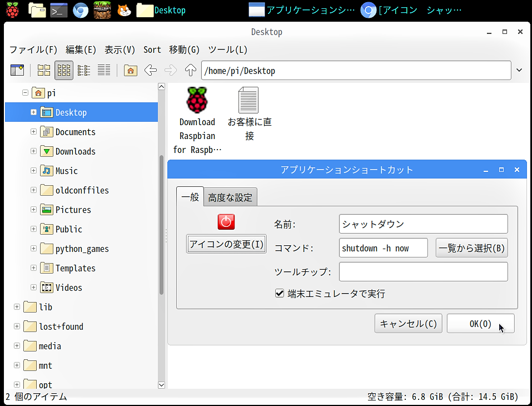
Task: Click the 一覧から選択(B) button
Action: 471,248
